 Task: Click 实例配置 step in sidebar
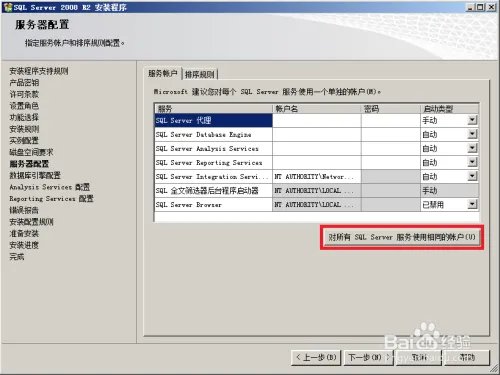[24, 140]
